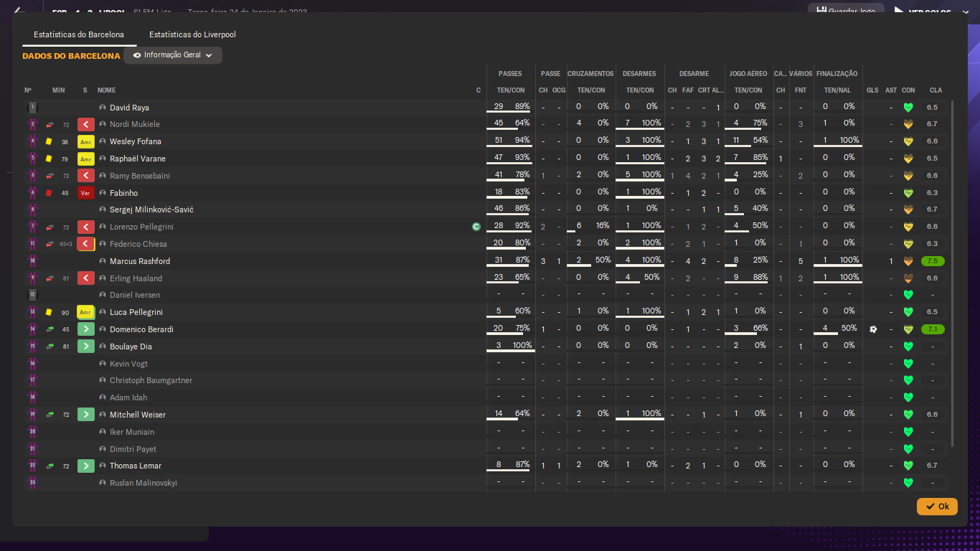This screenshot has width=980, height=551.
Task: Open Domenico Berardi's player name
Action: tap(141, 329)
